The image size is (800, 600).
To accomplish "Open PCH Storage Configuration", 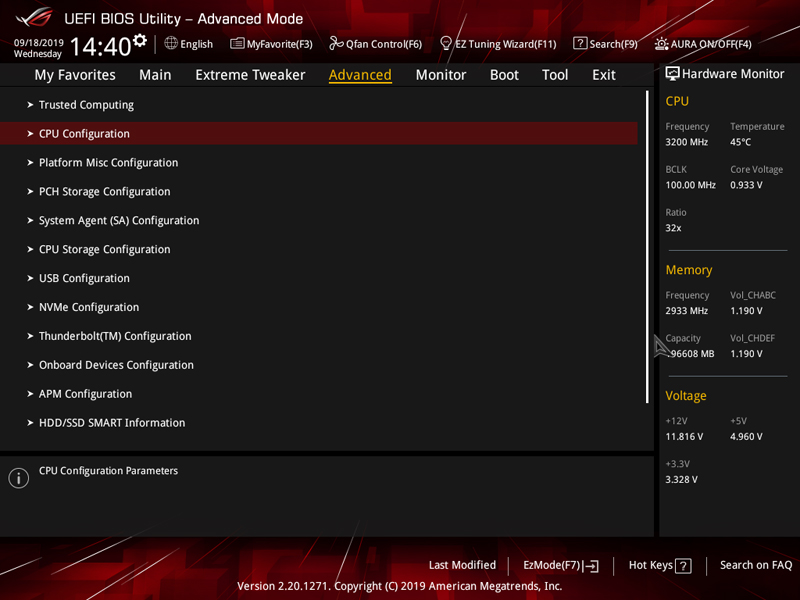I will click(x=105, y=191).
